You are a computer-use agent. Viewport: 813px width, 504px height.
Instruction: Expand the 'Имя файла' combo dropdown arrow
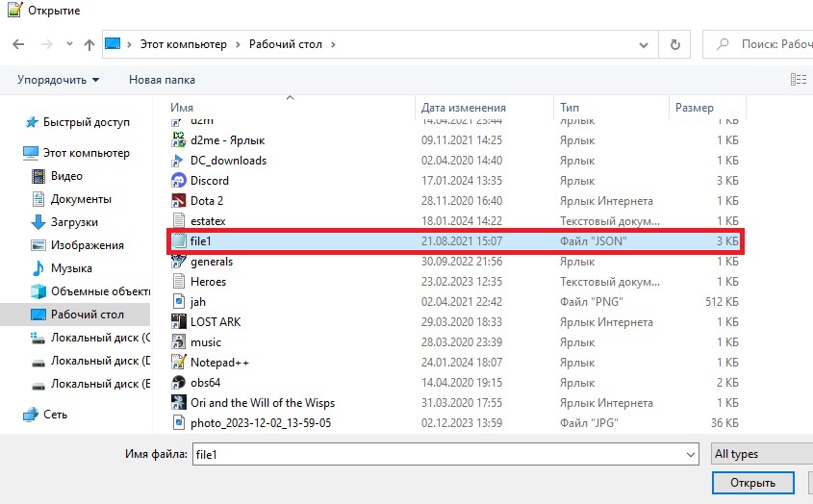pos(691,455)
